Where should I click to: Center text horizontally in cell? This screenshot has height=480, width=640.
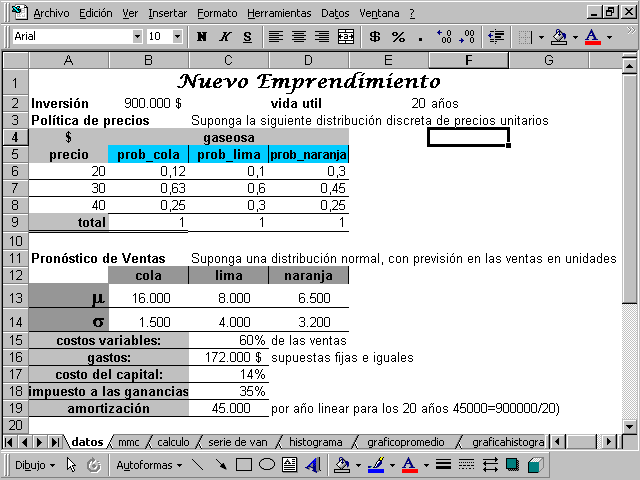click(299, 37)
